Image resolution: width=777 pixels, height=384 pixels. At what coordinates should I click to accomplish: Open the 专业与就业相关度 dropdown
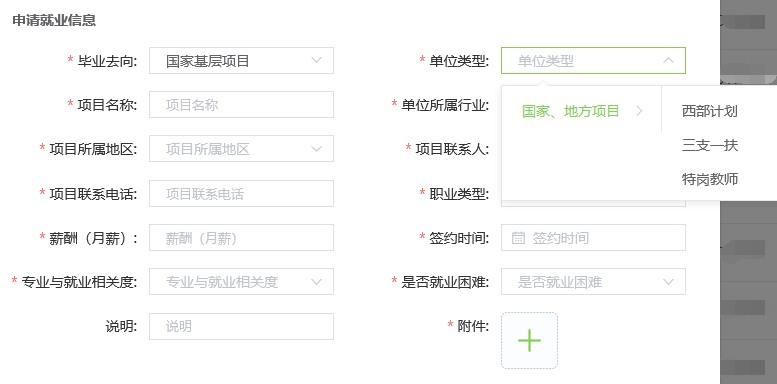[x=241, y=281]
